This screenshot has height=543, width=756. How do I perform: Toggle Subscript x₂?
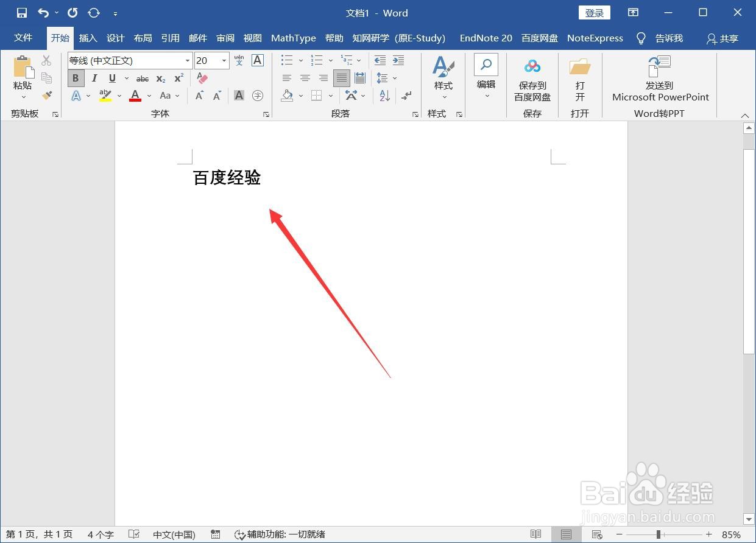click(161, 79)
